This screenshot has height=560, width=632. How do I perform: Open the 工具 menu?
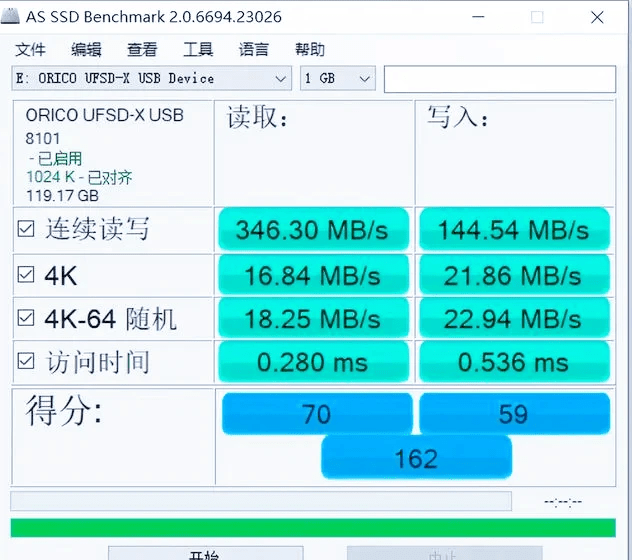point(198,50)
